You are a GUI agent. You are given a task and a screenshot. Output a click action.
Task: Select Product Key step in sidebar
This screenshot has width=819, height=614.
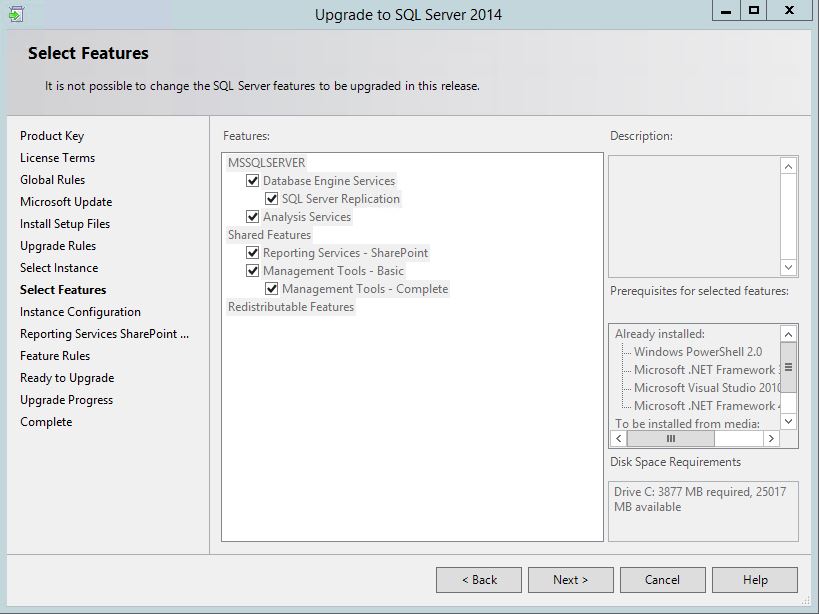click(x=51, y=136)
